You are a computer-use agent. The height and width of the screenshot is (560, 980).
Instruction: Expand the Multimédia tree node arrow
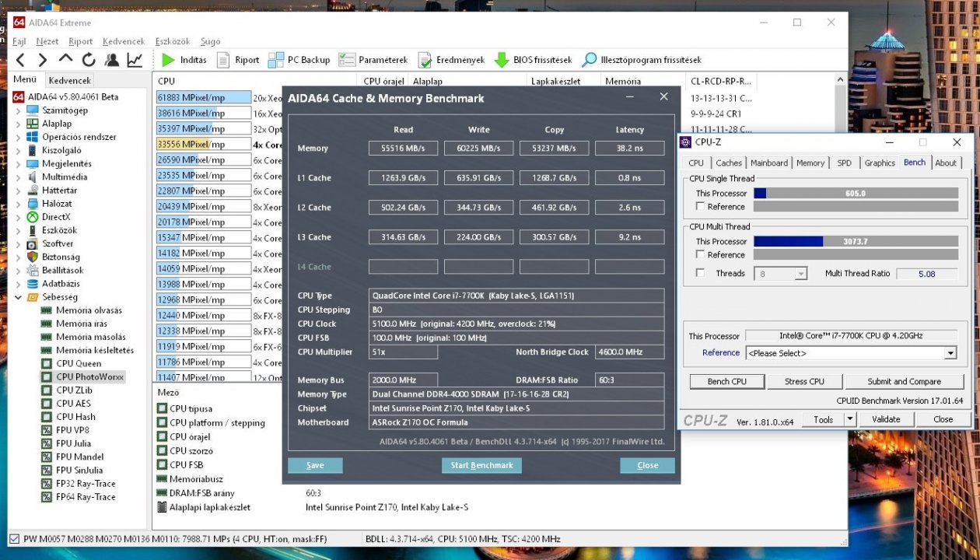(x=19, y=177)
